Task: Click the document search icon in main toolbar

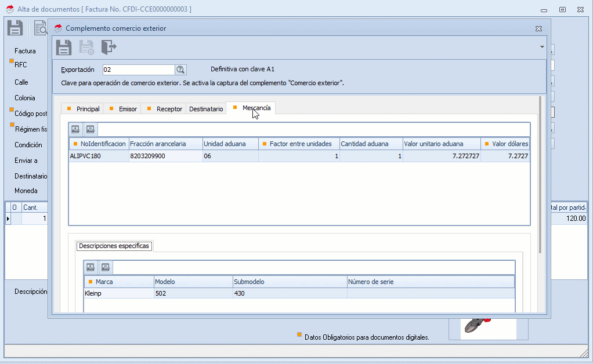Action: click(40, 28)
